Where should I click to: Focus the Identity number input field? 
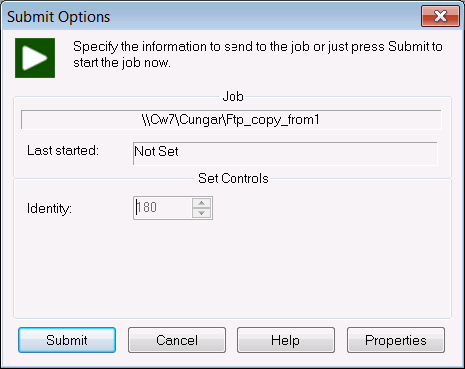pos(163,208)
